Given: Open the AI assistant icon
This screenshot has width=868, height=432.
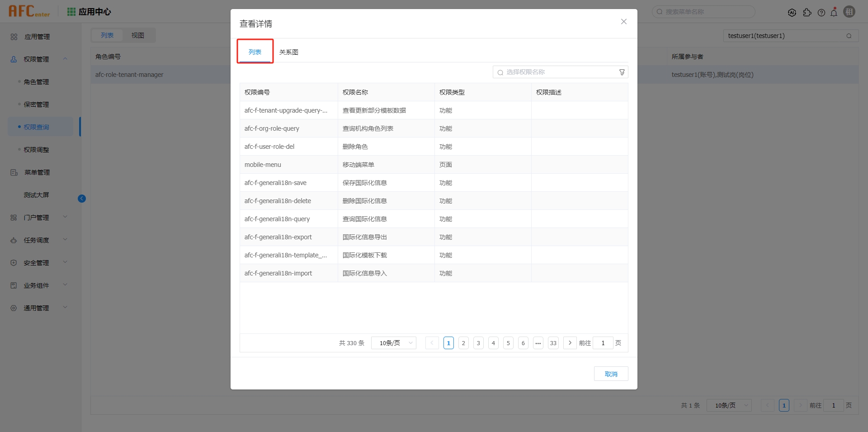Looking at the screenshot, I should (793, 12).
